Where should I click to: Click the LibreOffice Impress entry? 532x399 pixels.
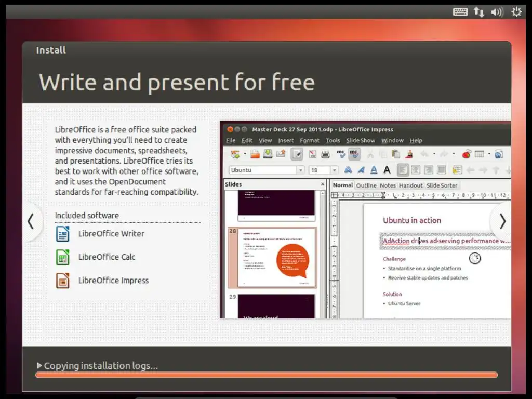point(102,281)
